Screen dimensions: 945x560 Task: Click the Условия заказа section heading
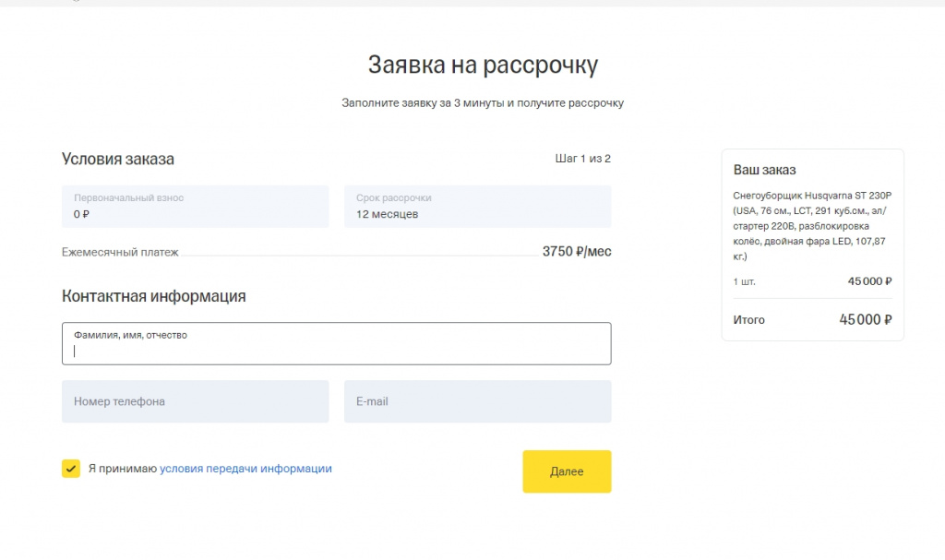[x=119, y=159]
